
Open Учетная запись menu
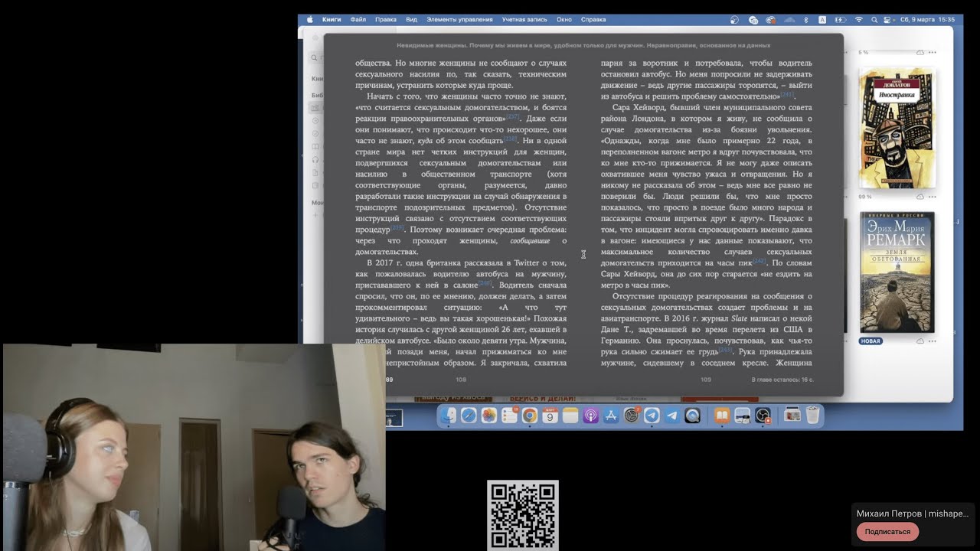click(525, 19)
